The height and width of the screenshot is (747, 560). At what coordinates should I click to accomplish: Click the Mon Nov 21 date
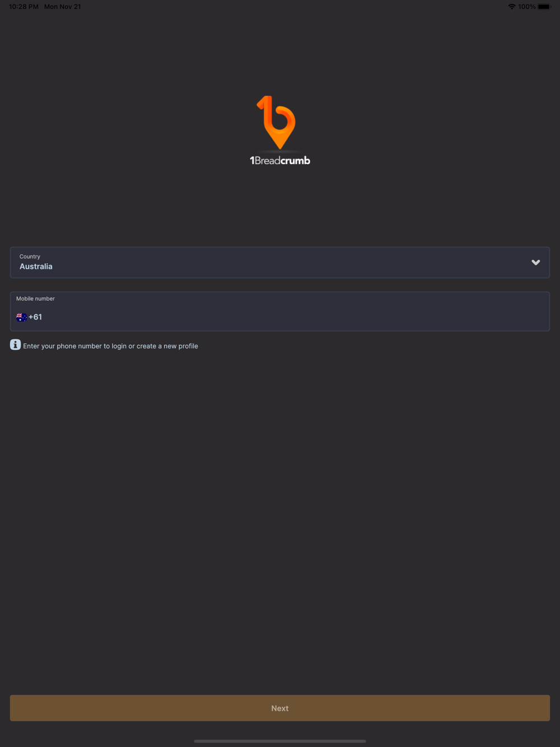63,7
